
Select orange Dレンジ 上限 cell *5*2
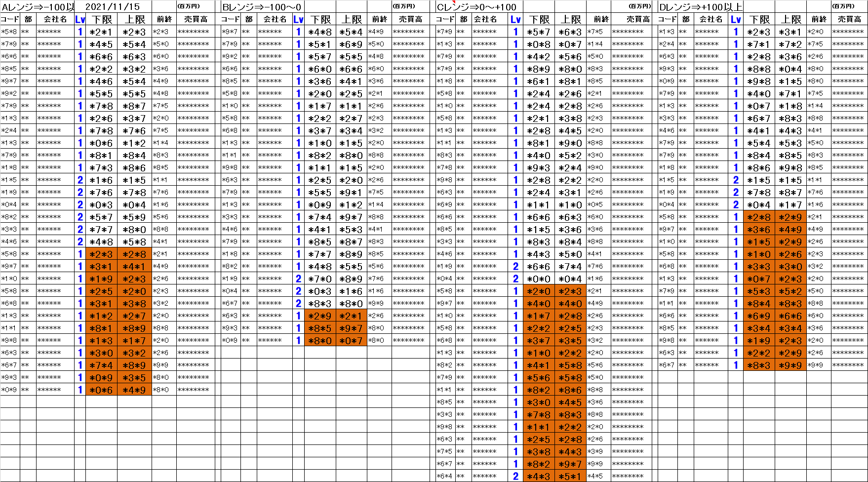pyautogui.click(x=791, y=291)
